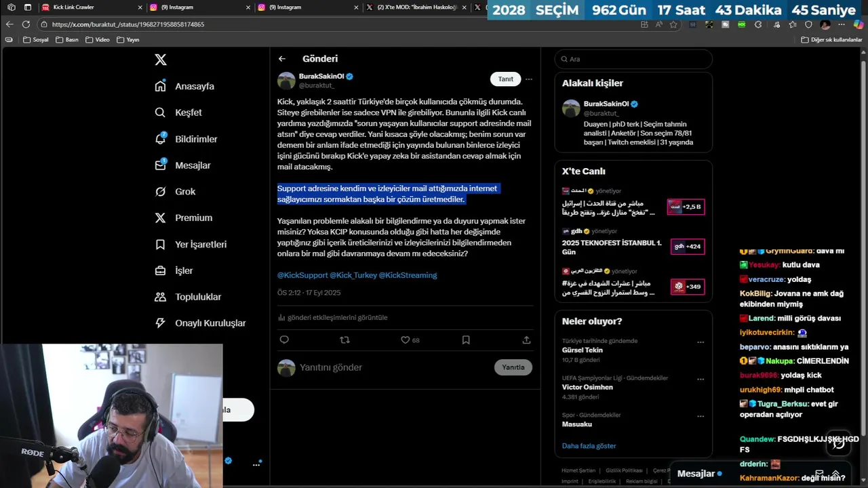The width and height of the screenshot is (868, 488).
Task: Expand the Mesajlar drawer at bottom
Action: 836,474
